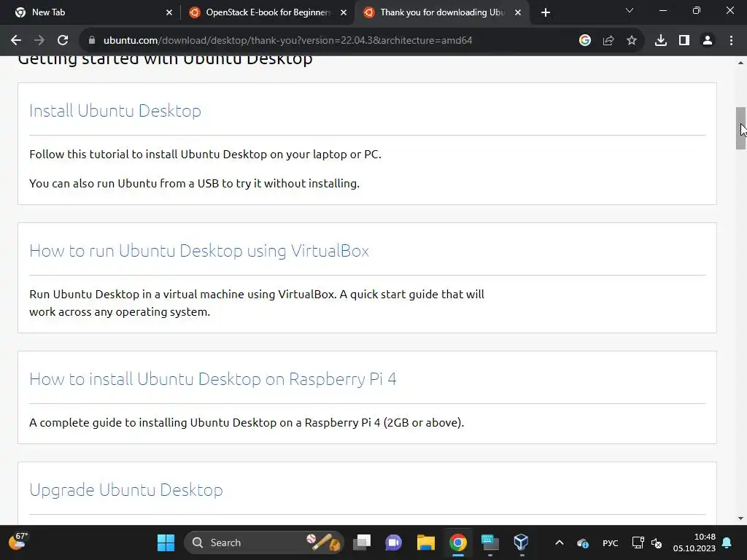The width and height of the screenshot is (747, 560).
Task: Open the notifications bell icon
Action: 727,542
